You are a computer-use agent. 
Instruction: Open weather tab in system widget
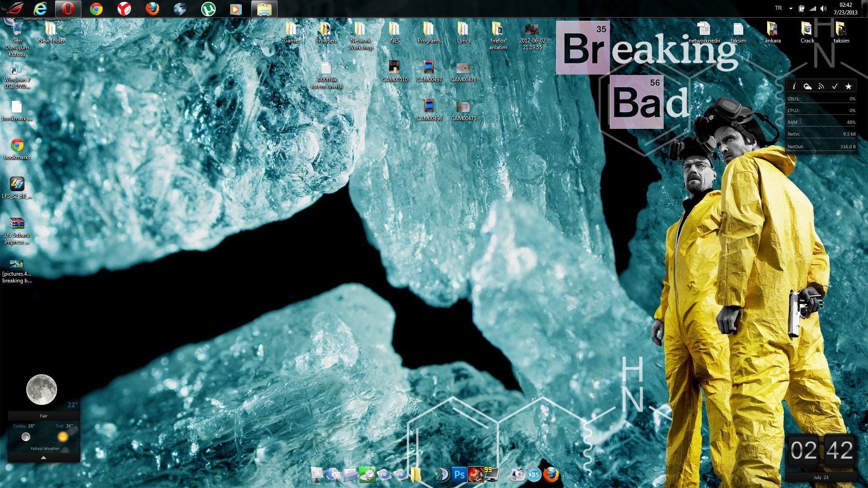tap(807, 86)
